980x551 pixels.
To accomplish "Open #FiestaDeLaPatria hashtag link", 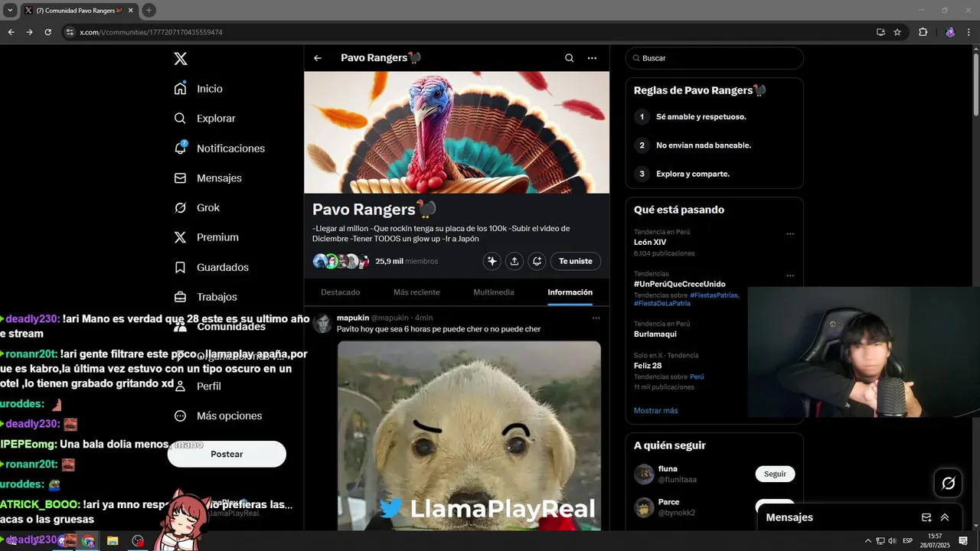I will (661, 304).
